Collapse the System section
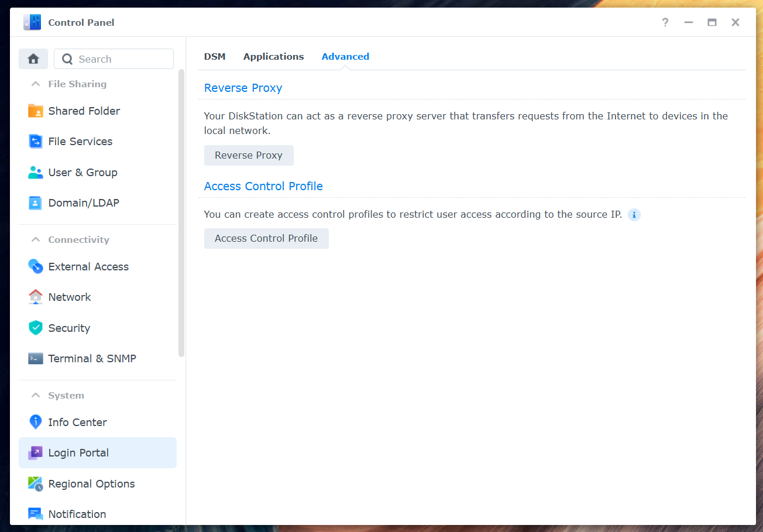763x532 pixels. (x=35, y=395)
